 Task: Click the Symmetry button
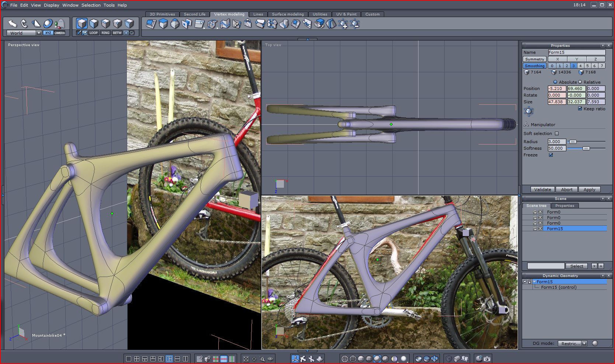point(535,59)
